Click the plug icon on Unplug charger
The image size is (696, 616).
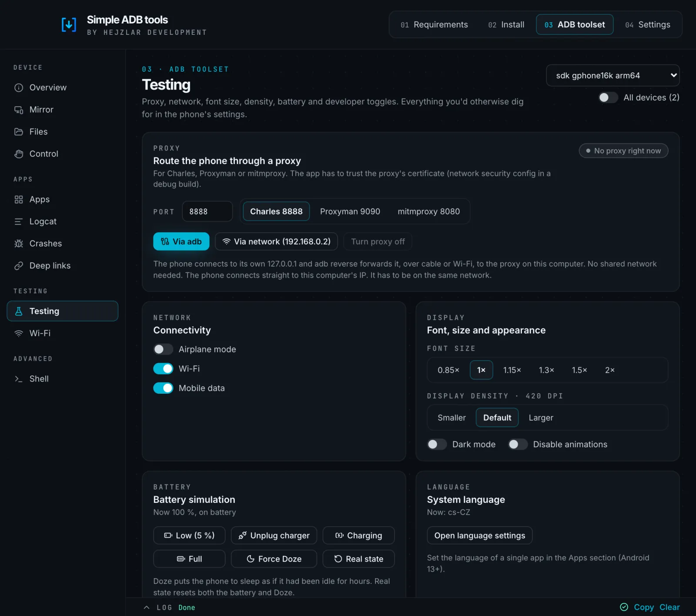[242, 536]
